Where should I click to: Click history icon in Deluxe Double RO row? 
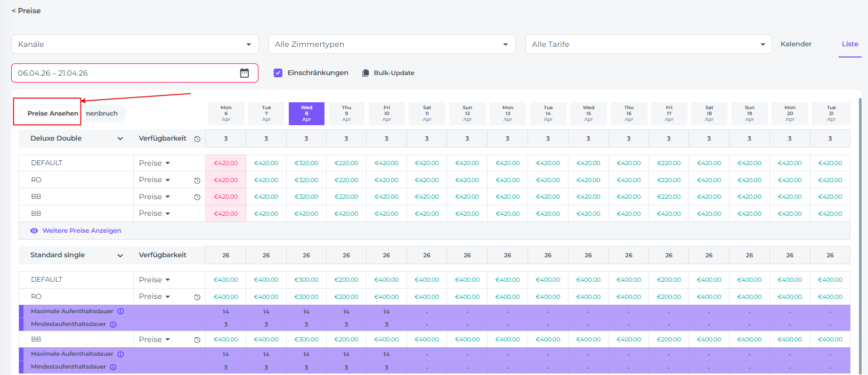pyautogui.click(x=197, y=181)
